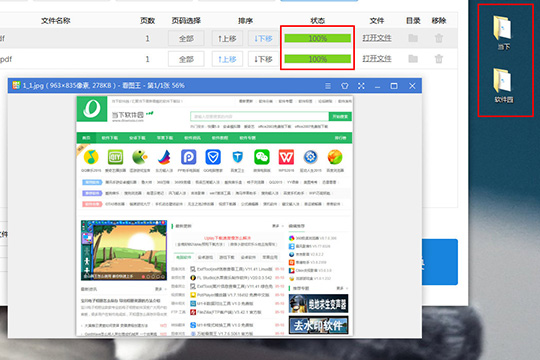This screenshot has width=540, height=360.
Task: Remove the second file with its trash icon
Action: 439,59
